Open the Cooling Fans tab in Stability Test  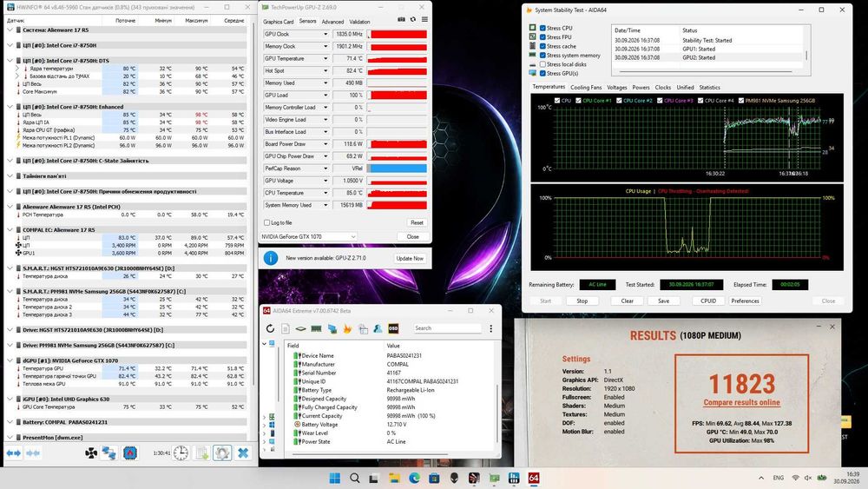586,88
